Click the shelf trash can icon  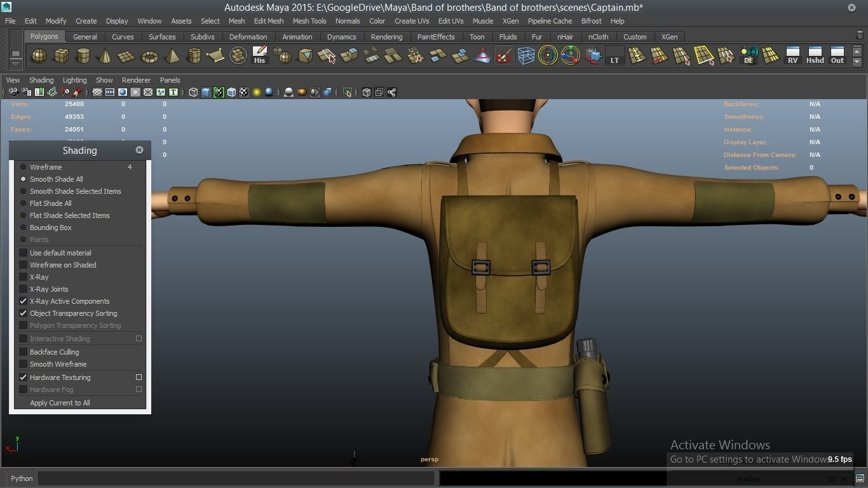click(860, 36)
